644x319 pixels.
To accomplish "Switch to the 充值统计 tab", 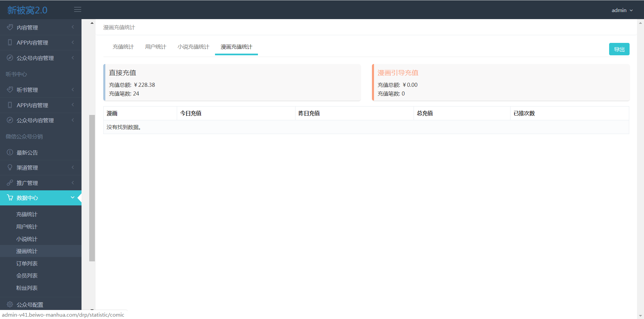I will (x=123, y=47).
